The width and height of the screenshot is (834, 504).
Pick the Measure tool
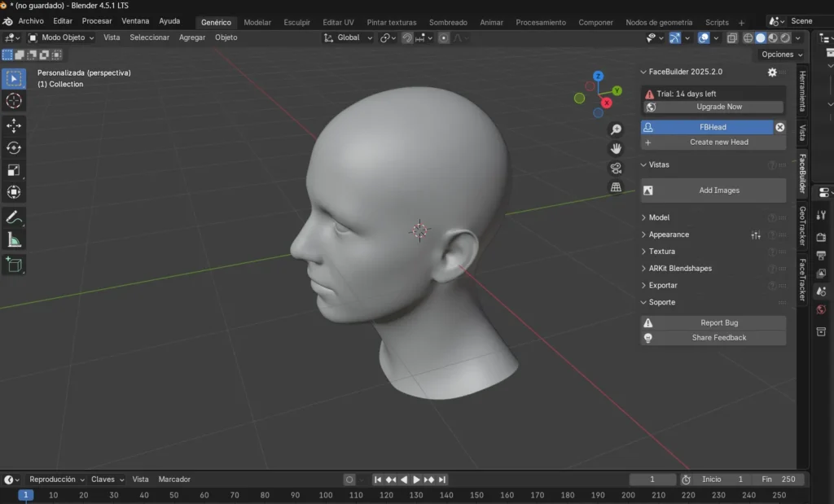pos(14,239)
